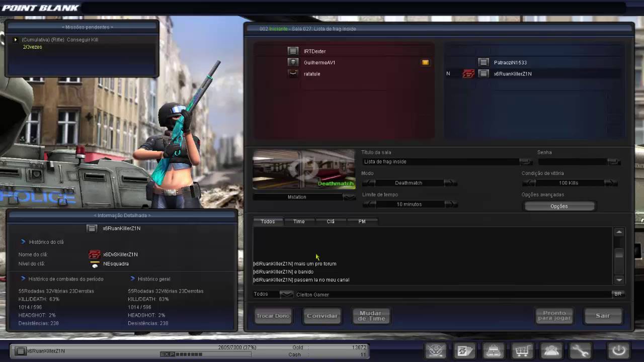Click the yellow badge on GuilhermeAV1's row
The width and height of the screenshot is (644, 362).
coord(426,62)
